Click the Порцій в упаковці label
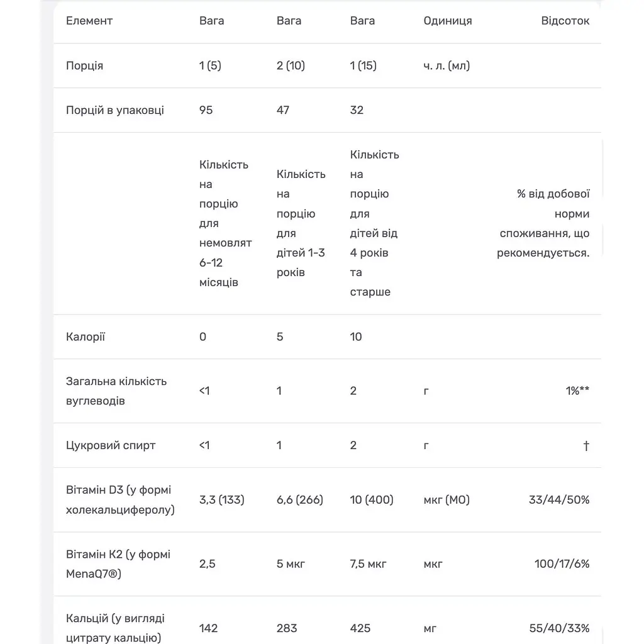 [x=115, y=110]
